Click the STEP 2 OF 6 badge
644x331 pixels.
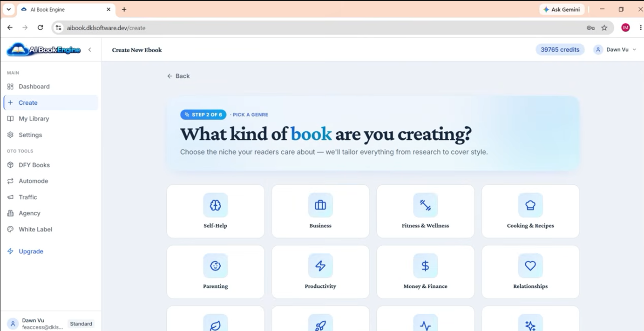(203, 115)
